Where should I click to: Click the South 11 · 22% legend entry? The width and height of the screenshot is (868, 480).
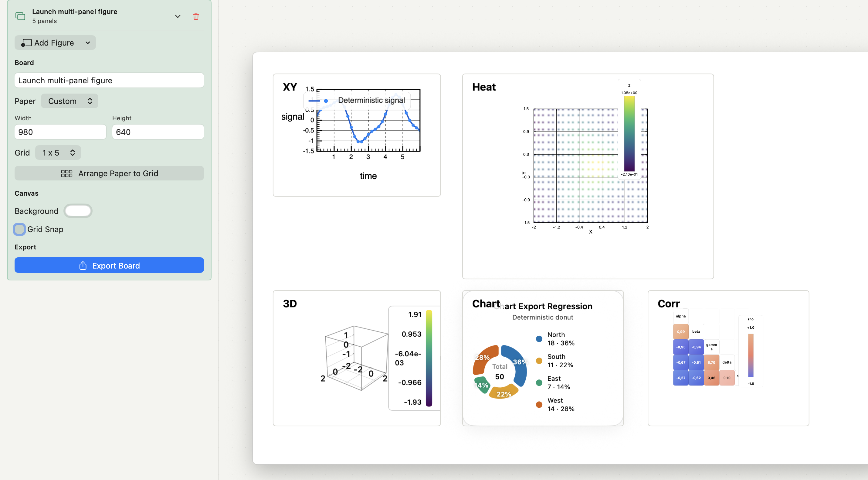(554, 361)
